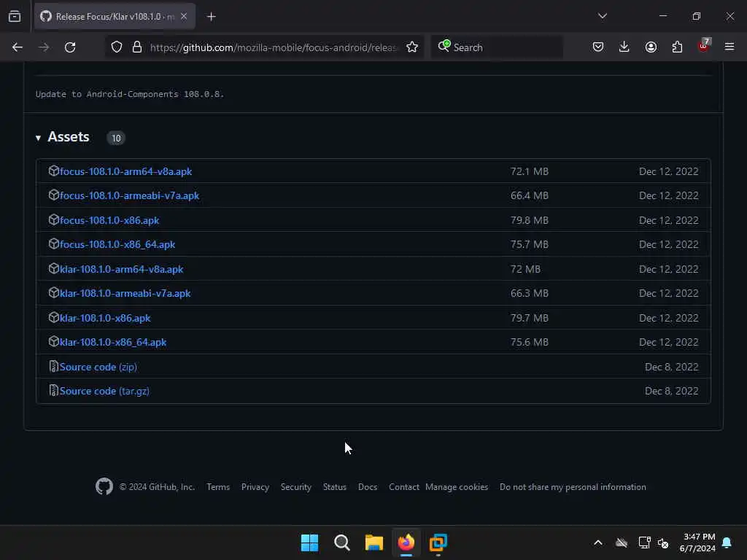The width and height of the screenshot is (747, 560).
Task: Open the Status footer link
Action: click(x=335, y=487)
